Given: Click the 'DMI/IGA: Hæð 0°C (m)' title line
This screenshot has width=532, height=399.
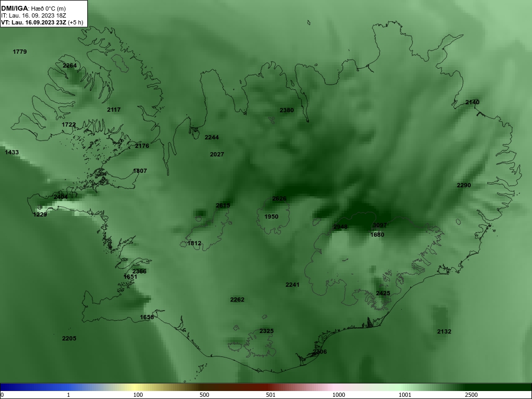Looking at the screenshot, I should [34, 9].
